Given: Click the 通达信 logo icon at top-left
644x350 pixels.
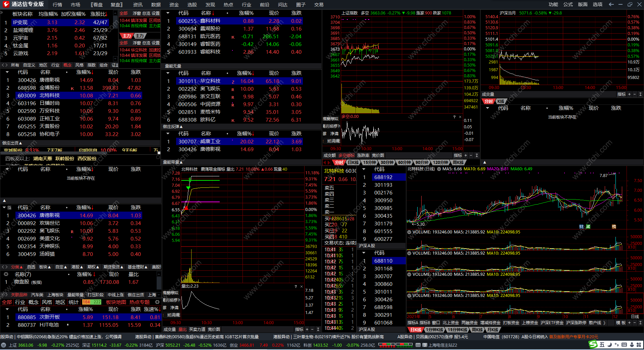Looking at the screenshot, I should click(6, 4).
